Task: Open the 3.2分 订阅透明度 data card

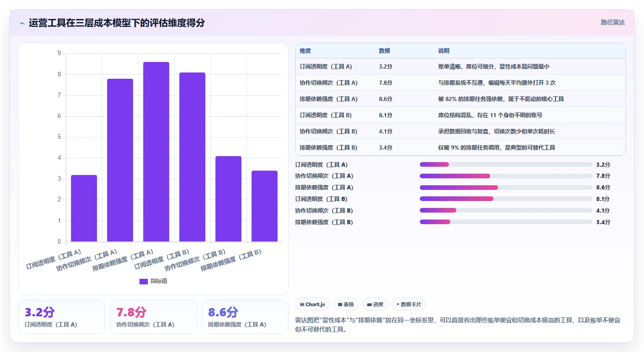Action: coord(62,317)
